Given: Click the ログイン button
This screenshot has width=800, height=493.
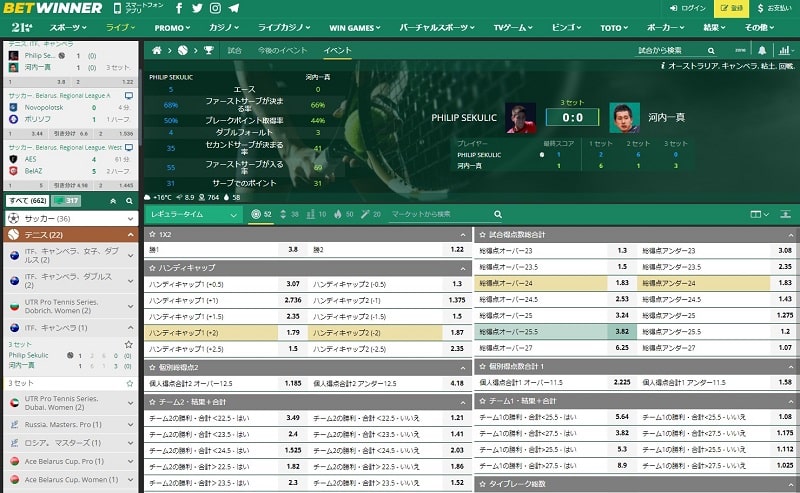Looking at the screenshot, I should [688, 8].
